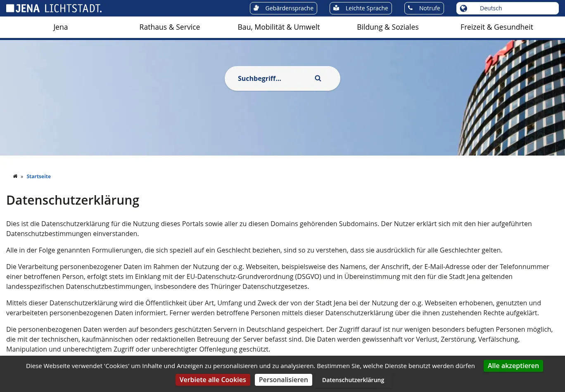Image resolution: width=565 pixels, height=392 pixels.
Task: Click the phone icon for Notrufe
Action: pyautogui.click(x=410, y=8)
